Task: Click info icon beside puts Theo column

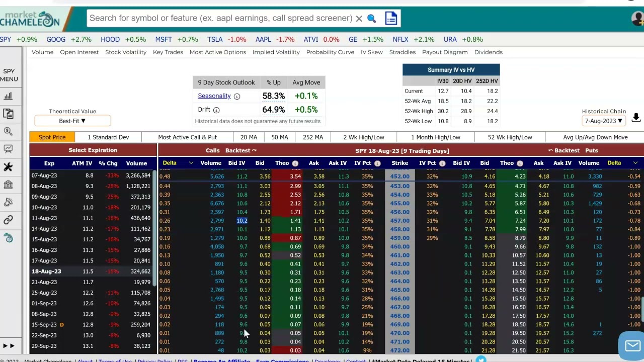Action: click(x=520, y=163)
